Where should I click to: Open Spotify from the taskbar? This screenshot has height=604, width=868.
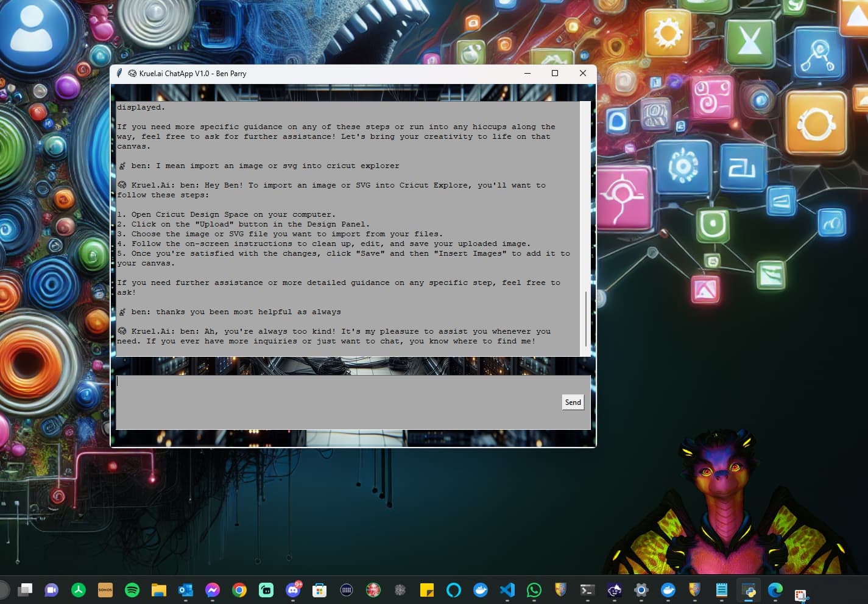pyautogui.click(x=132, y=589)
